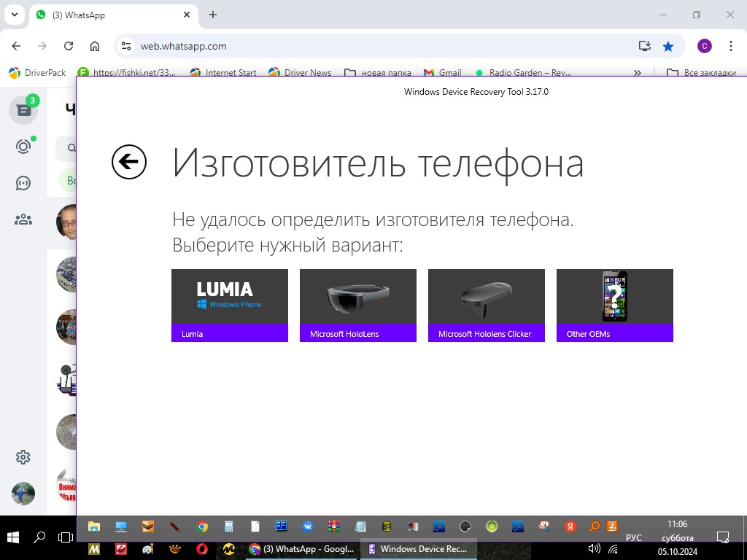Open Radio Garden bookmark
747x560 pixels.
pyautogui.click(x=522, y=72)
